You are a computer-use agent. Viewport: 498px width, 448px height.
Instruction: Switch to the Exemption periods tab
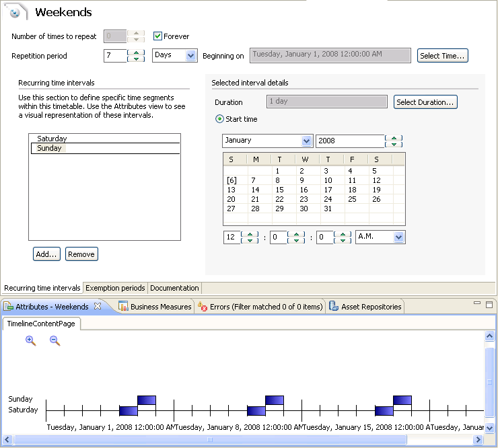(x=115, y=288)
